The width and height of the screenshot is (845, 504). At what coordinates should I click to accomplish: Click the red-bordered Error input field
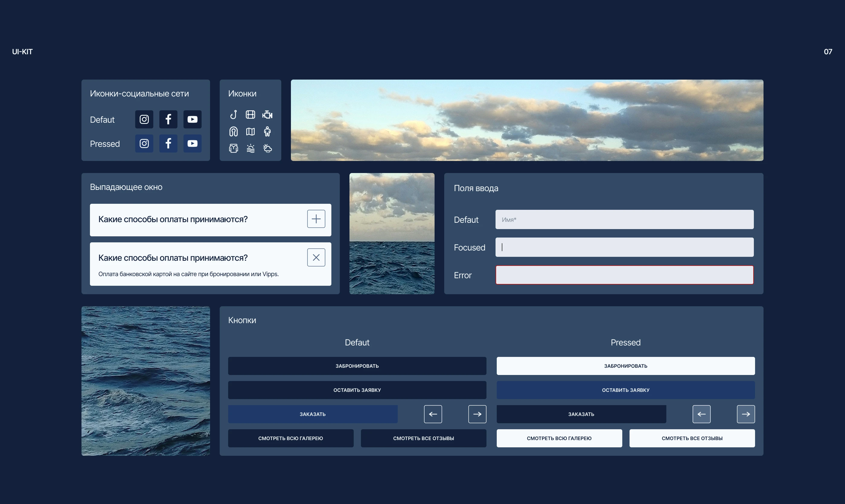tap(624, 275)
